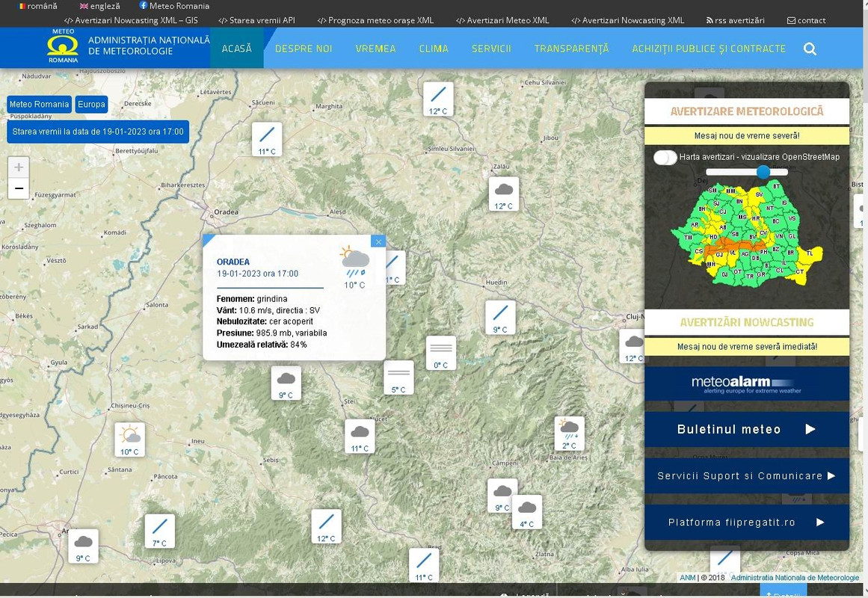Select the cloudy 4°C marker near Zlatna
Image resolution: width=868 pixels, height=598 pixels.
[527, 512]
